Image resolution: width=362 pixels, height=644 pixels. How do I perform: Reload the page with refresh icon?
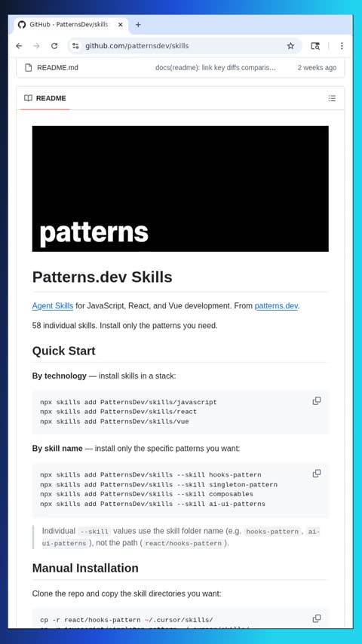click(54, 46)
